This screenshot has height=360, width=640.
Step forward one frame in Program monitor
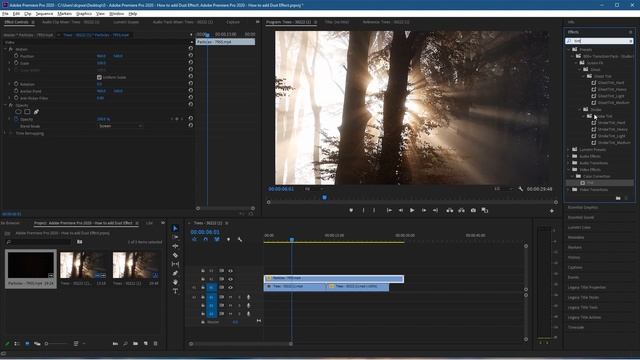coord(424,210)
